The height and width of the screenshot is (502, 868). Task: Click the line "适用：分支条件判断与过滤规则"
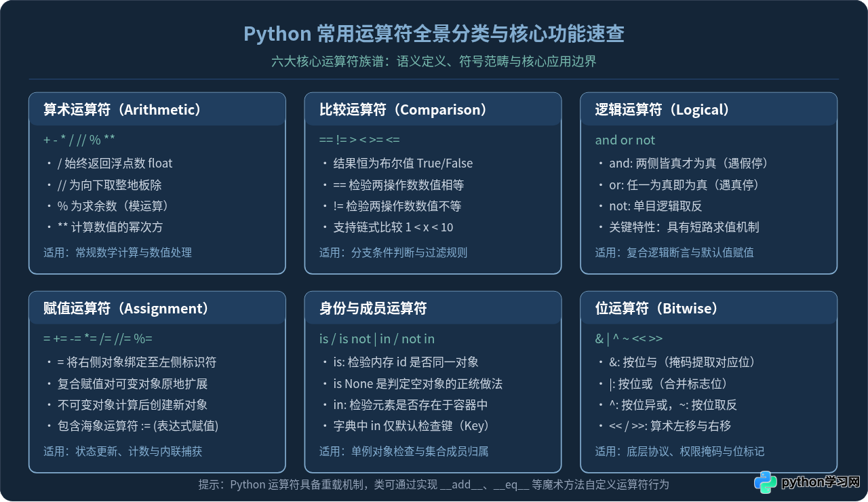click(x=393, y=252)
